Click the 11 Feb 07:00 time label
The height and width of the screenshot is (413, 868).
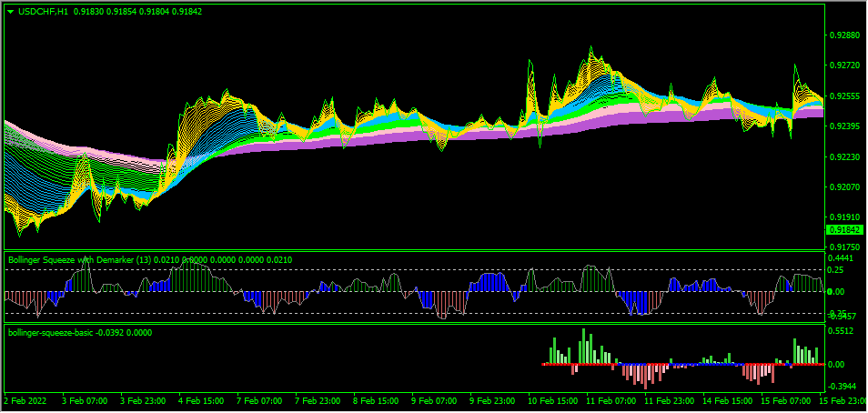[x=611, y=400]
